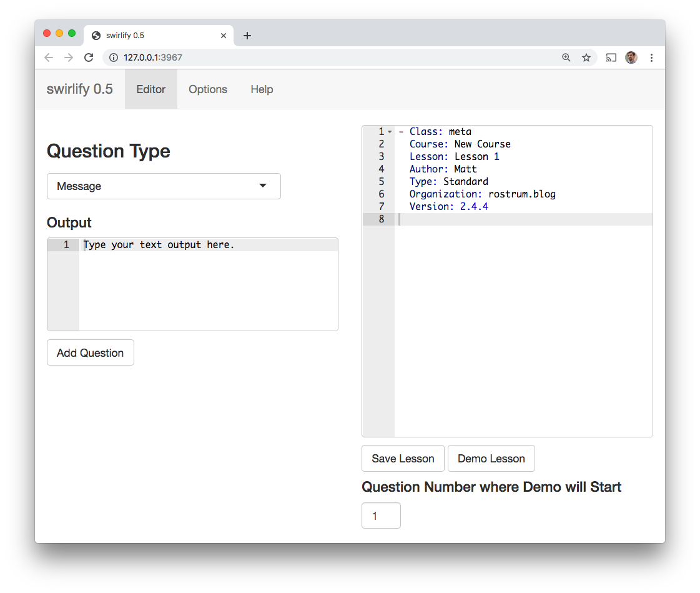Open a new browser tab with the plus

coord(247,36)
